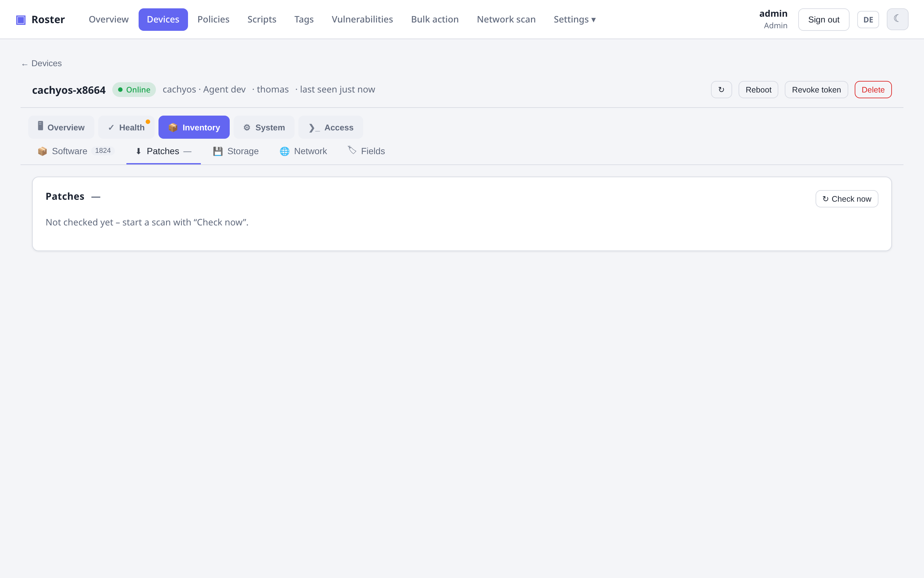
Task: Open Vulnerabilities page
Action: 362,20
